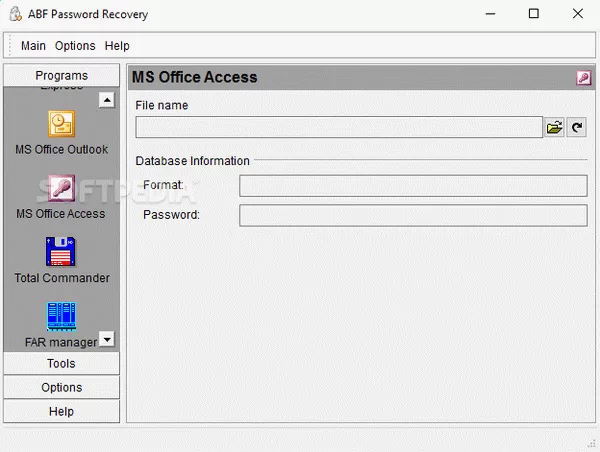Image resolution: width=600 pixels, height=452 pixels.
Task: Expand the Tools sidebar section
Action: coord(61,363)
